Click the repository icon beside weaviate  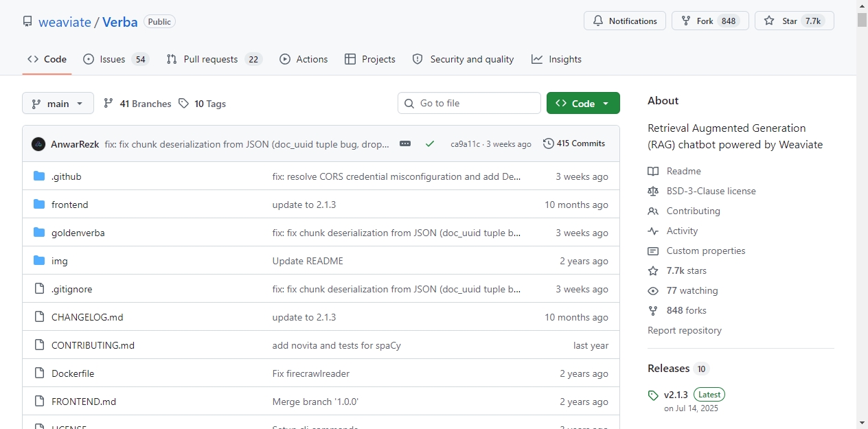tap(27, 21)
